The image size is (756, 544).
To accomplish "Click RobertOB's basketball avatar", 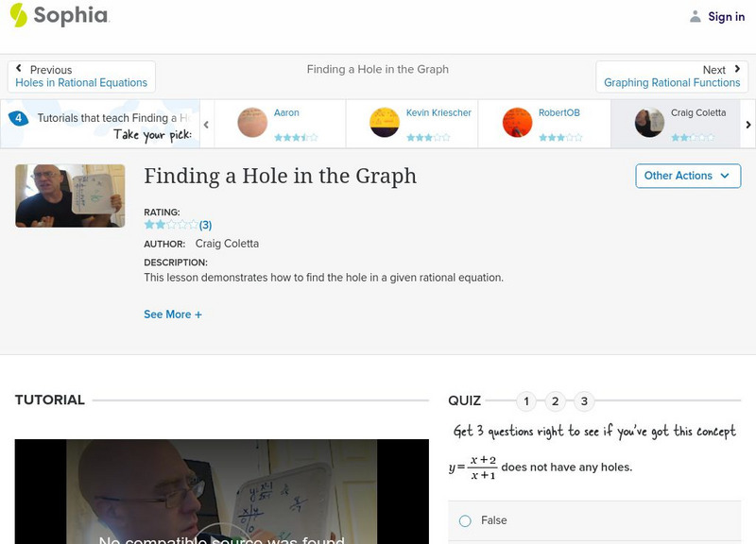I will 516,123.
